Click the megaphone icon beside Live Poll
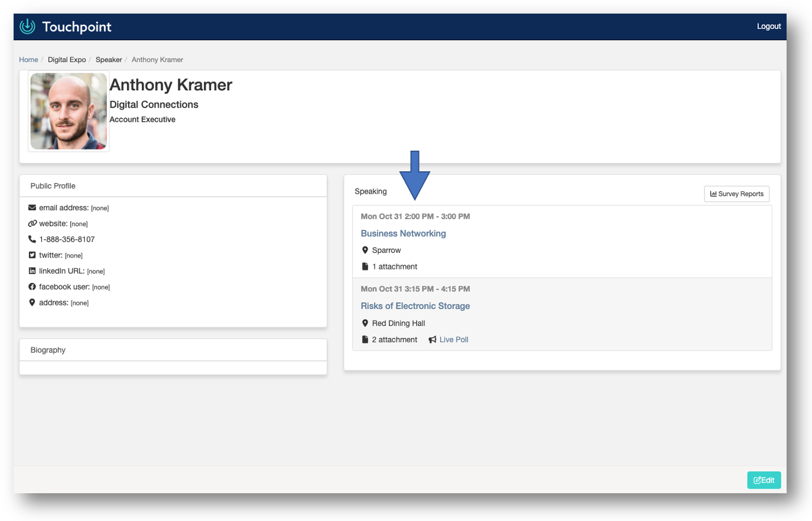The image size is (812, 521). click(x=433, y=340)
